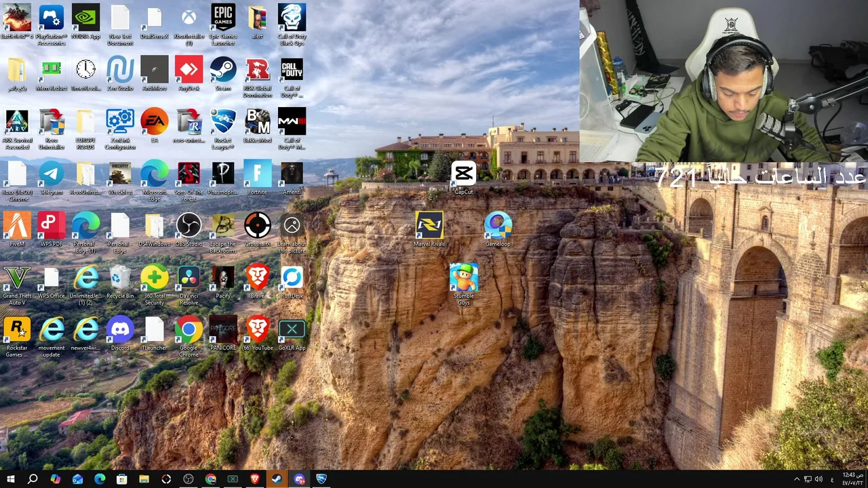Select the PANICORE game icon
The width and height of the screenshot is (868, 488).
(223, 333)
